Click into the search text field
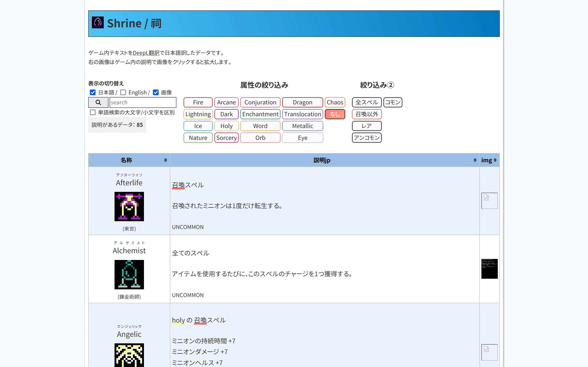 click(x=143, y=102)
